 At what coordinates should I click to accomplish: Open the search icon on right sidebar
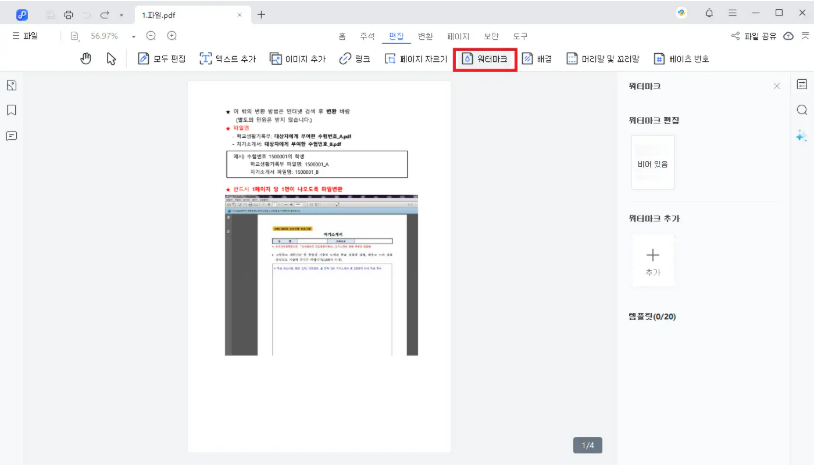[x=802, y=109]
